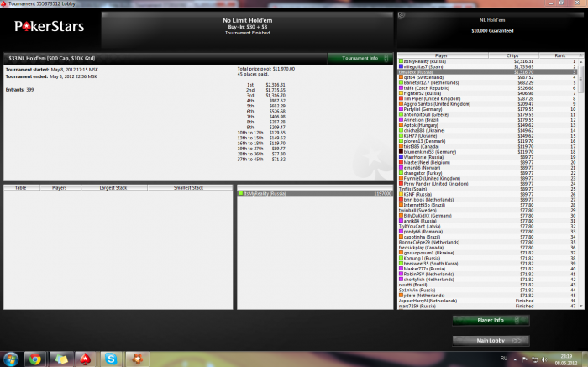Click the green label next to drangator (Turkey)
The width and height of the screenshot is (588, 367).
401,173
